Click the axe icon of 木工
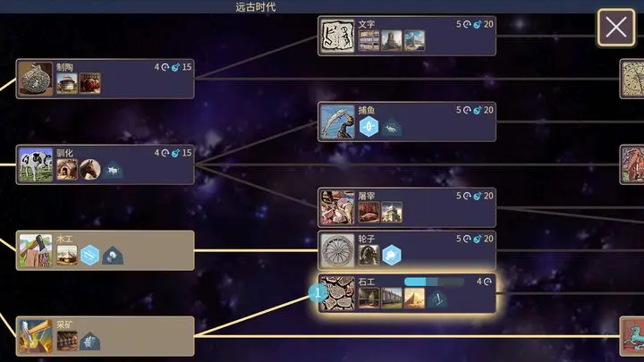Screen dimensions: 644x362 point(36,251)
